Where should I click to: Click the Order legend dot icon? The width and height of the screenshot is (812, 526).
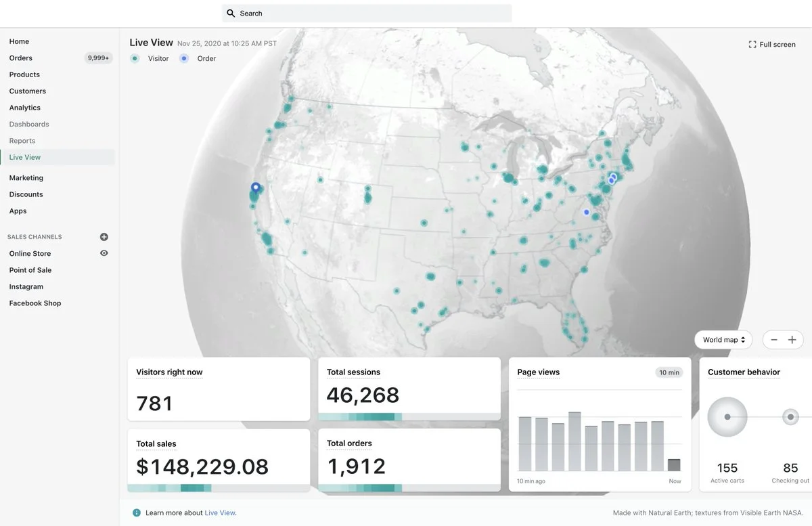tap(184, 59)
